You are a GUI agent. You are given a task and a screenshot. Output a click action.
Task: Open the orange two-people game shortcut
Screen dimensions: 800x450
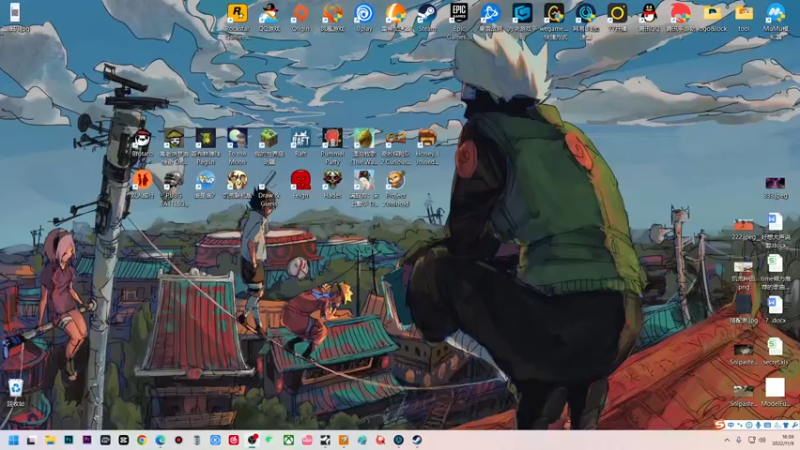tap(142, 181)
